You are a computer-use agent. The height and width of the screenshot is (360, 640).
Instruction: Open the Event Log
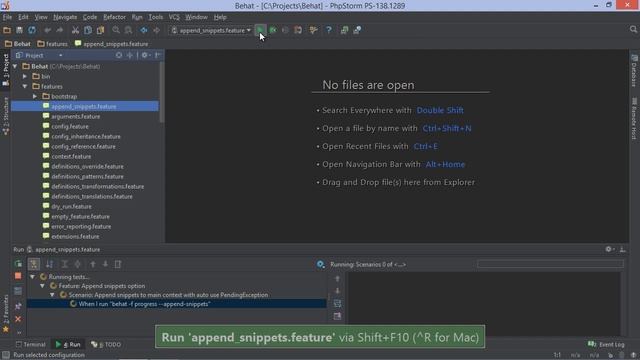point(606,344)
